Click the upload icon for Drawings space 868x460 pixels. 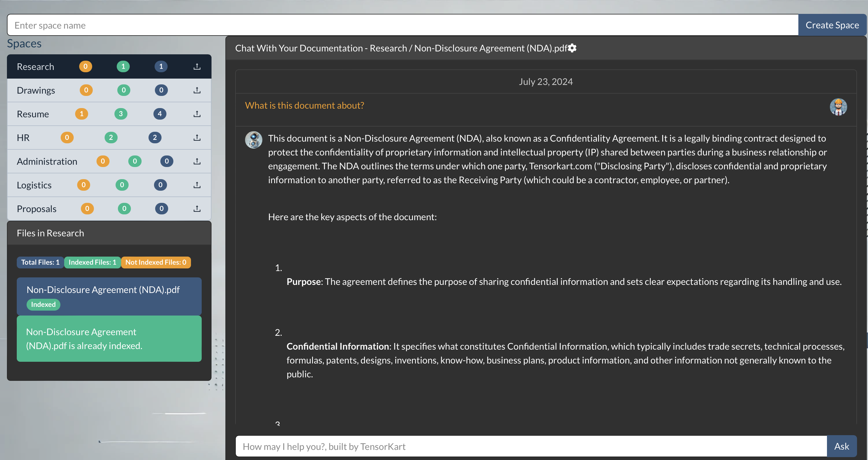pos(197,90)
